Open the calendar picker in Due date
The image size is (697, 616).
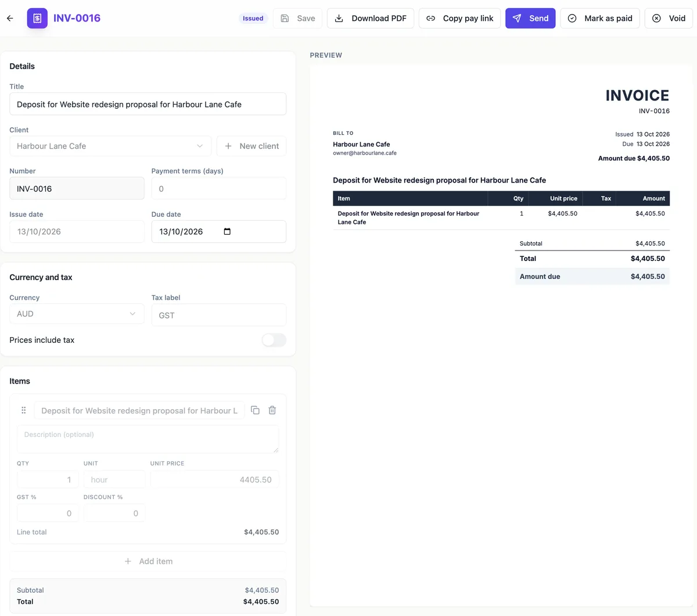coord(227,231)
